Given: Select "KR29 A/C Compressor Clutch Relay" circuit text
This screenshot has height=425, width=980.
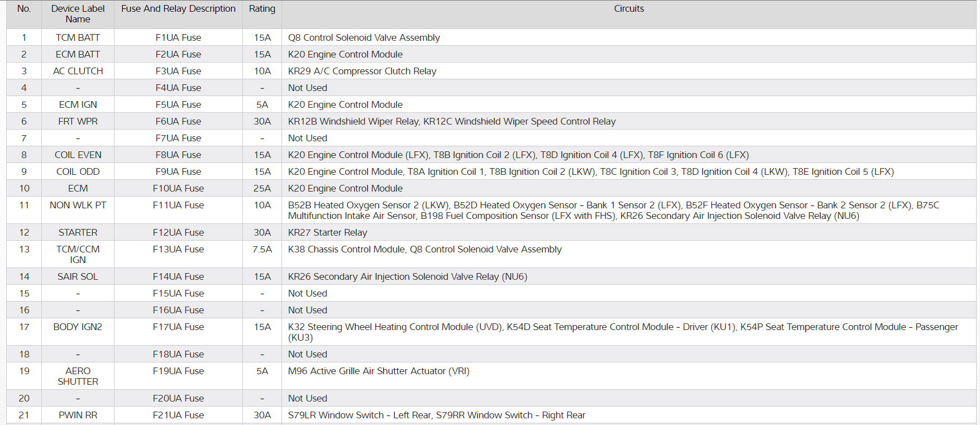Looking at the screenshot, I should click(362, 71).
